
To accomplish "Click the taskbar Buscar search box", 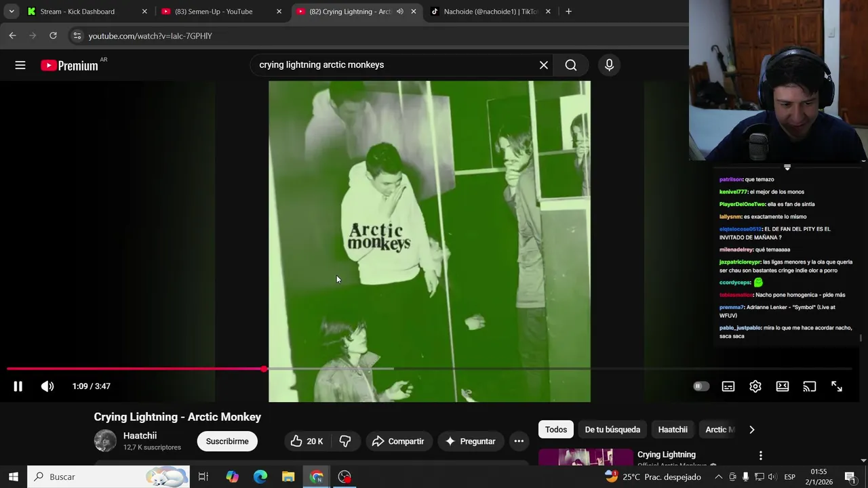I will pos(108,476).
